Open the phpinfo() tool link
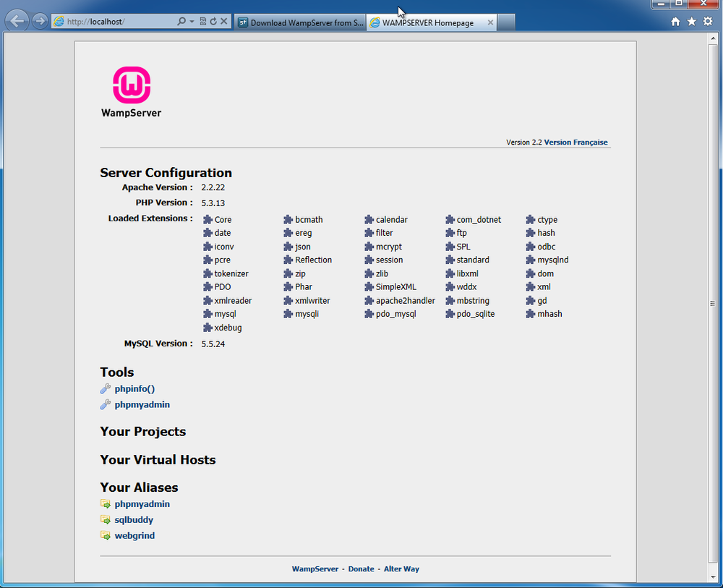 134,389
